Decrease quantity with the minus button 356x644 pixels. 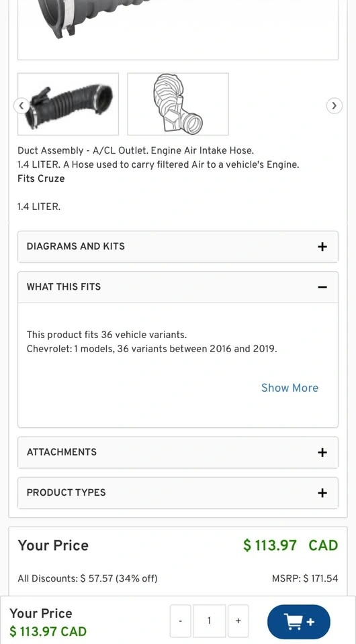pyautogui.click(x=181, y=621)
